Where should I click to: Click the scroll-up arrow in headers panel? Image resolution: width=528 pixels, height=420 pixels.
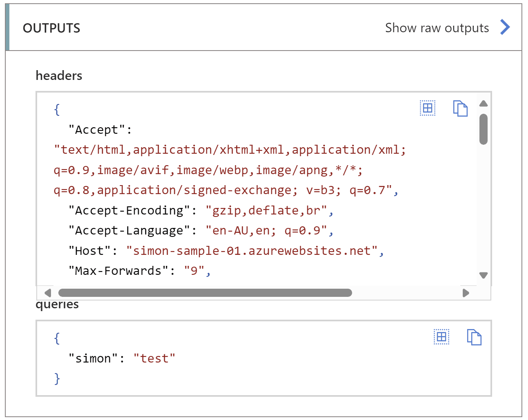point(483,104)
